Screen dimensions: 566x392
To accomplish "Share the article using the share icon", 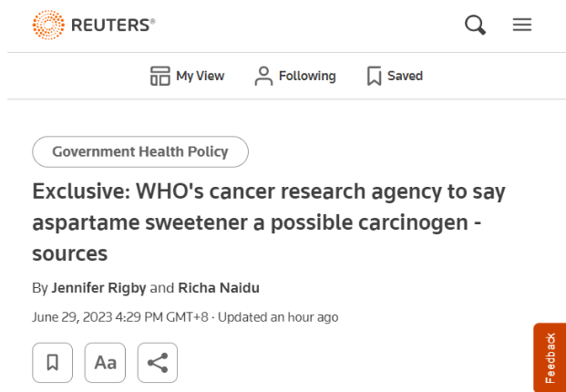I will click(158, 363).
